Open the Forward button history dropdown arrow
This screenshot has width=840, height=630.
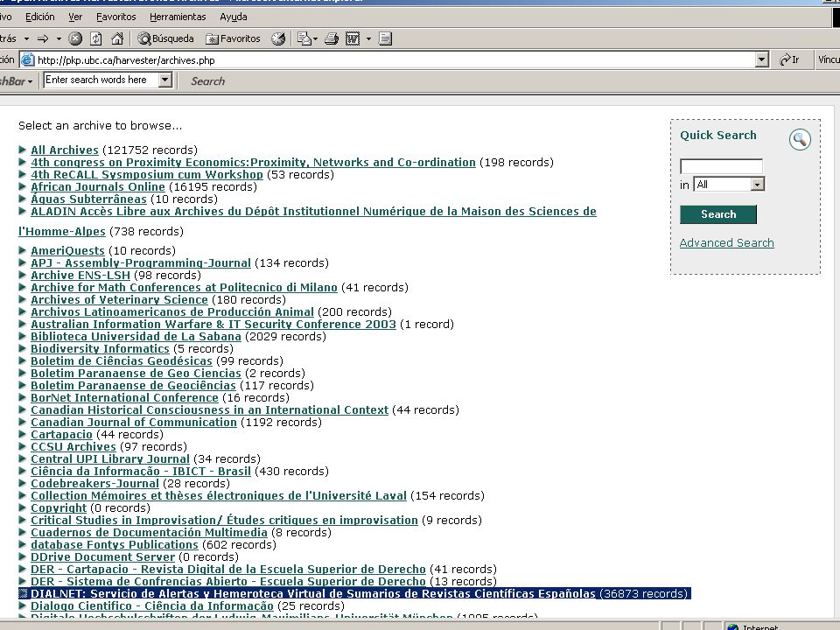coord(59,38)
